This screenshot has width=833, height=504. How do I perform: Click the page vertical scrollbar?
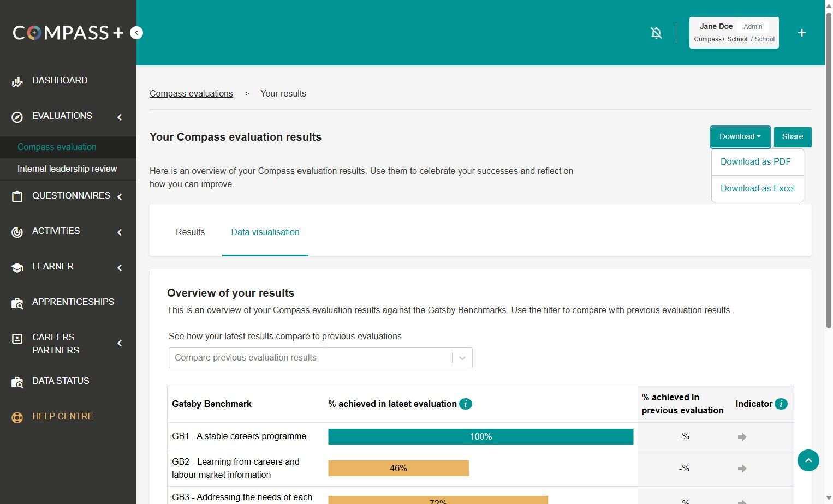click(829, 169)
